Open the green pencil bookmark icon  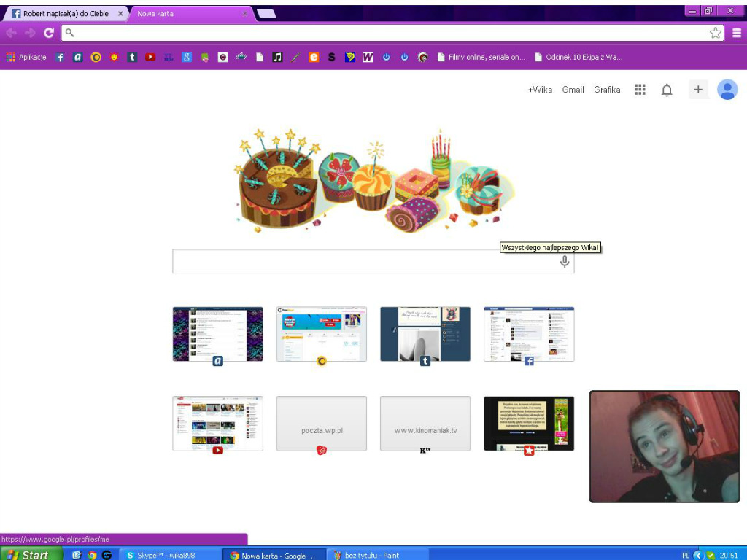click(x=295, y=57)
